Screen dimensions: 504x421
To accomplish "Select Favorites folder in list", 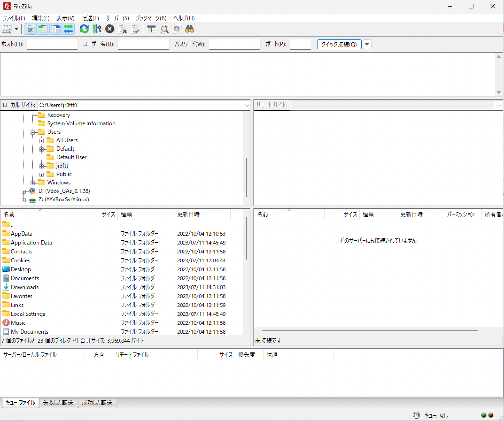I will click(x=21, y=296).
